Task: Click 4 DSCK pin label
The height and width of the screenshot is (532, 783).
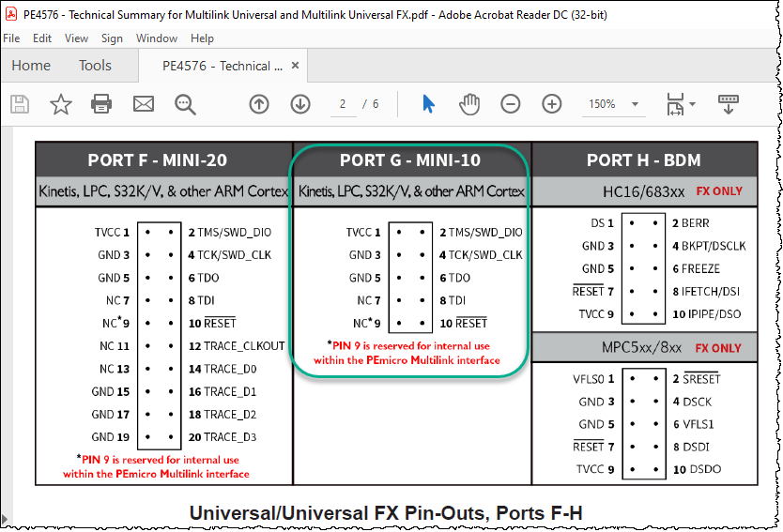Action: pos(692,402)
